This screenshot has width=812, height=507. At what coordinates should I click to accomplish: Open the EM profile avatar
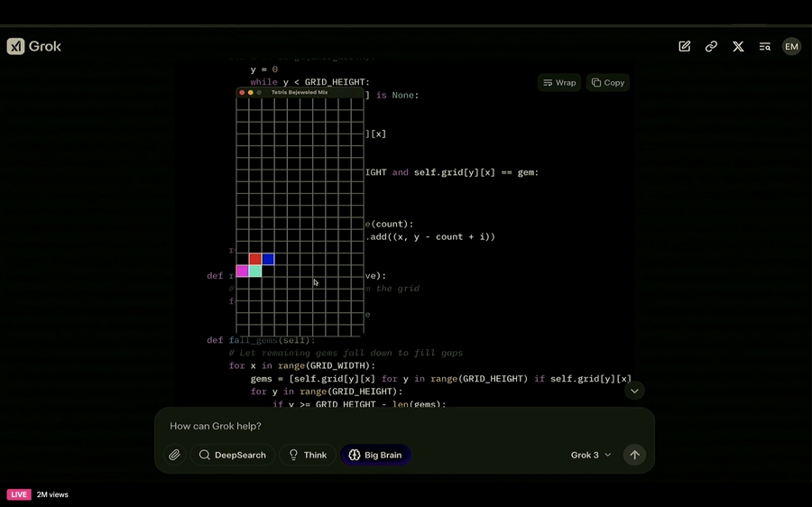click(x=791, y=46)
